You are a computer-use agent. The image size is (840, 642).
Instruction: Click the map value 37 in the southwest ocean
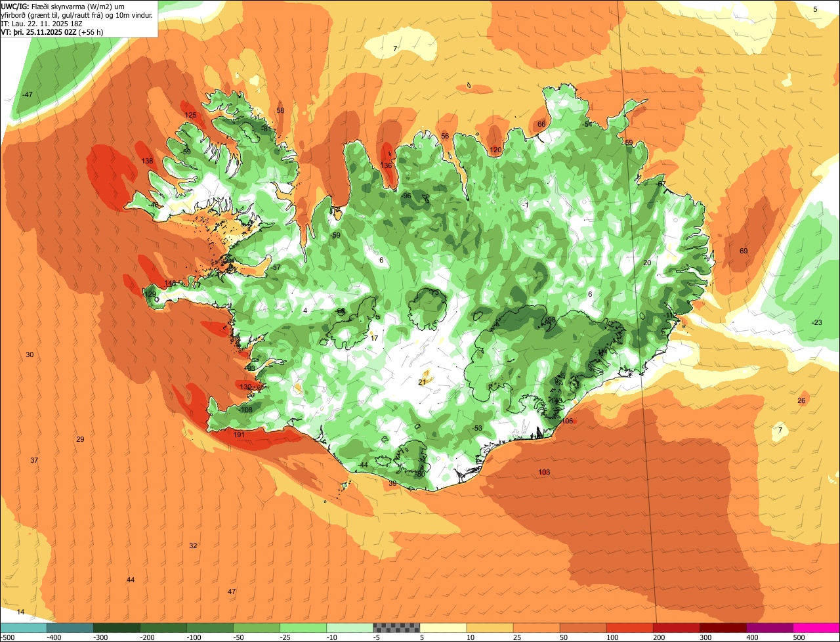click(x=34, y=461)
